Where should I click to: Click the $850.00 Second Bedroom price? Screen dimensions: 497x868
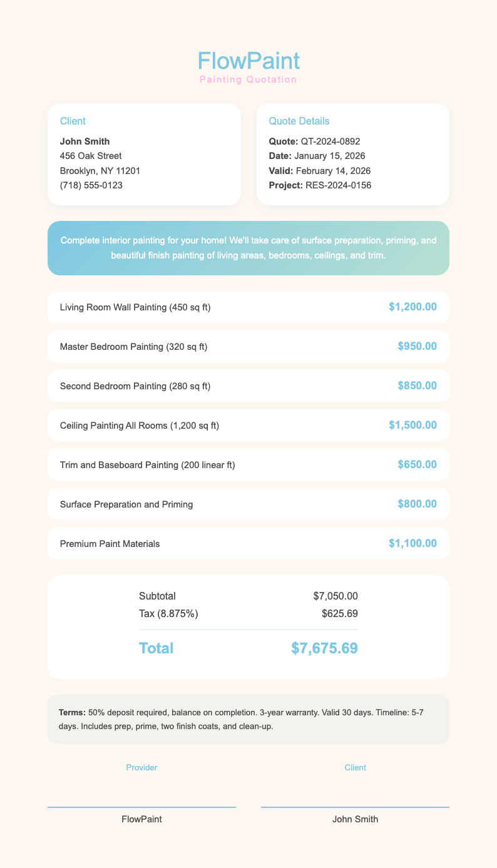(x=417, y=385)
